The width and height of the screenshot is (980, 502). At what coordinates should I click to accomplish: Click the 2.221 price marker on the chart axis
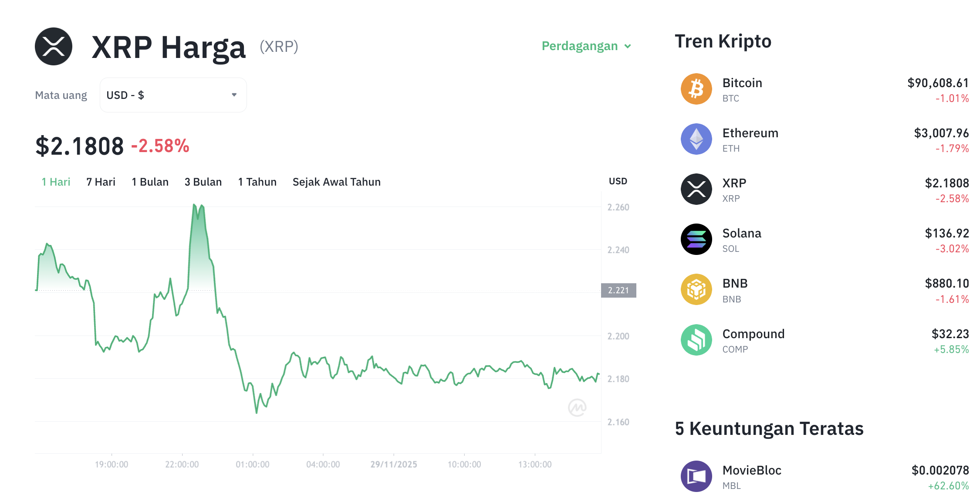[x=618, y=290]
